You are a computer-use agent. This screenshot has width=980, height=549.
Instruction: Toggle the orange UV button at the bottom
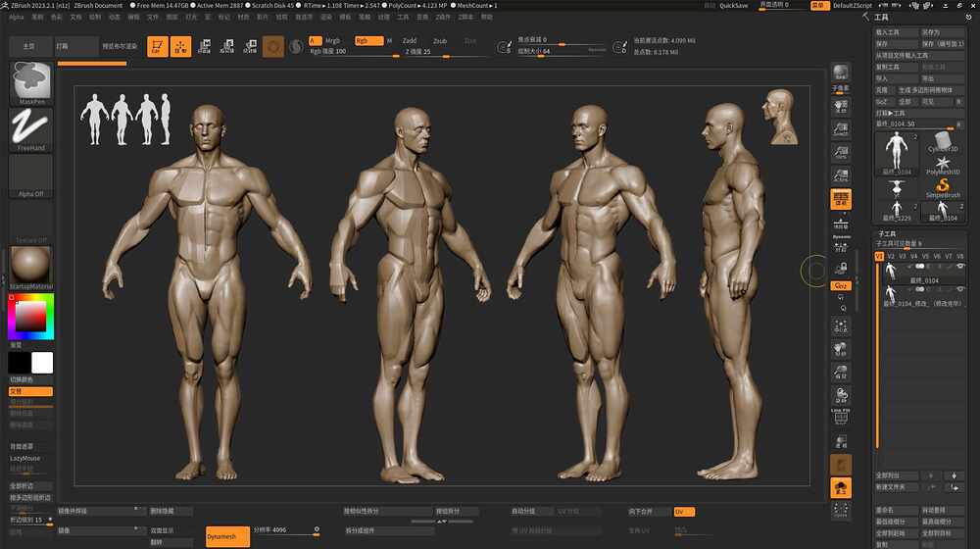tap(684, 512)
